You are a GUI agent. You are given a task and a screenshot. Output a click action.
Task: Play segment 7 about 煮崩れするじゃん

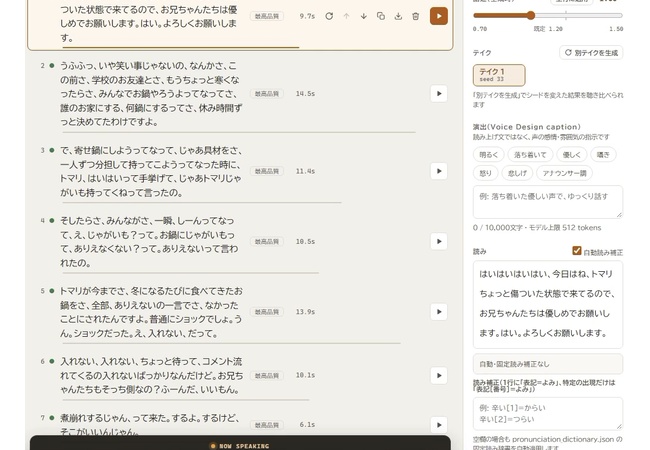tap(439, 425)
